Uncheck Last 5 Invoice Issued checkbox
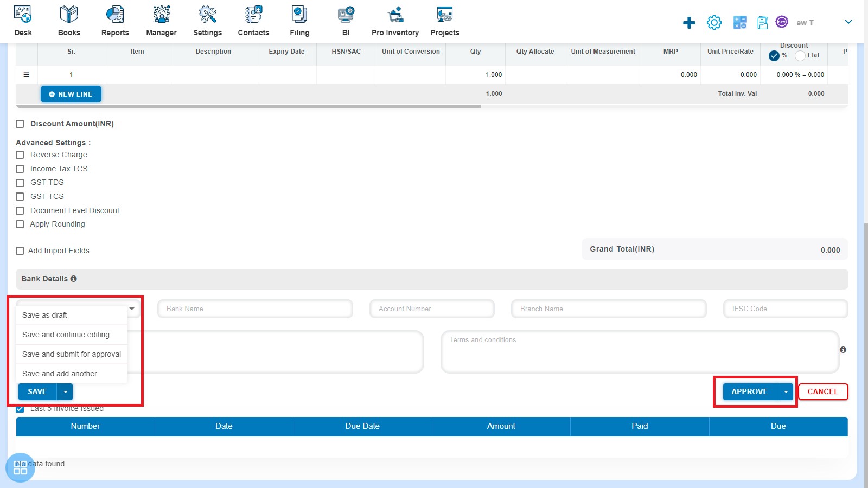This screenshot has width=868, height=488. coord(20,409)
